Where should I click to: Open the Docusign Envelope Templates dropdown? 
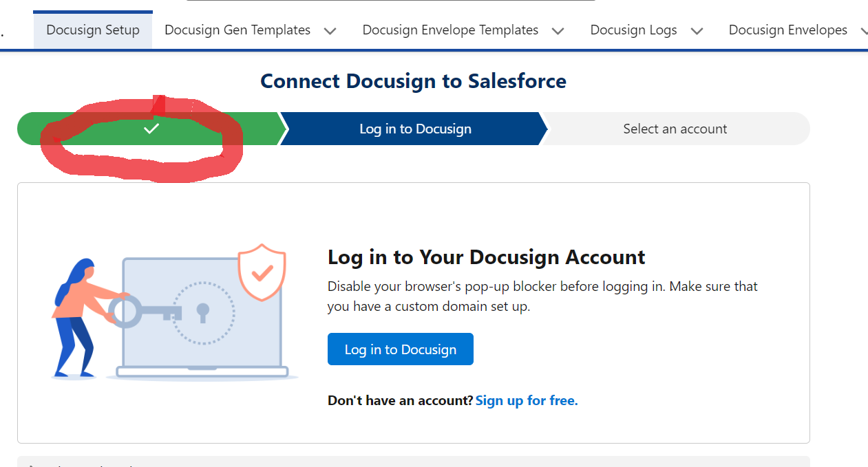coord(558,30)
